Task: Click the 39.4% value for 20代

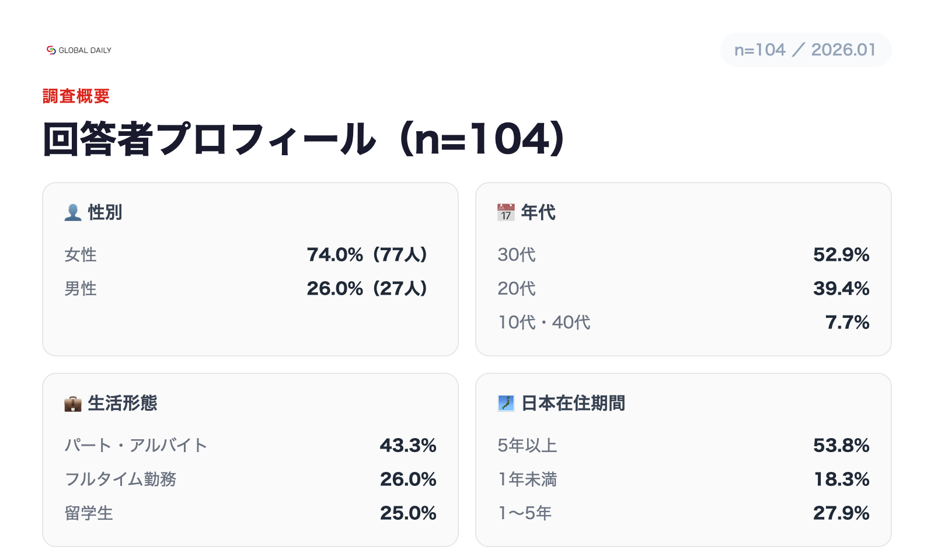Action: coord(841,289)
